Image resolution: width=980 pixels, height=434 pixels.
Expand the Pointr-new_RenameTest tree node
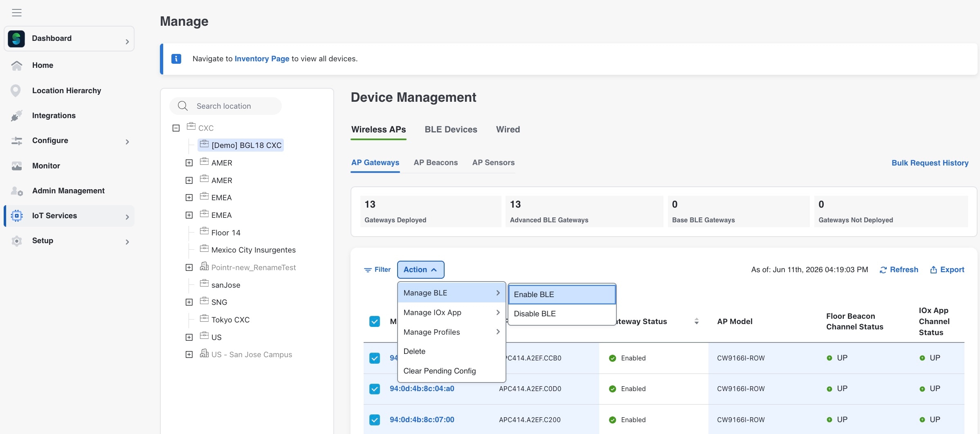point(189,268)
